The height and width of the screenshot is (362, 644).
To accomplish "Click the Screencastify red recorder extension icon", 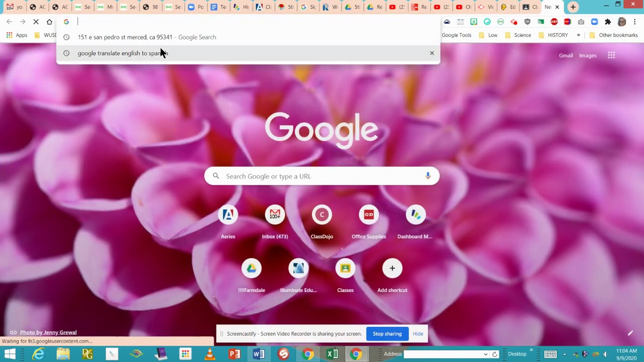I will point(514,22).
